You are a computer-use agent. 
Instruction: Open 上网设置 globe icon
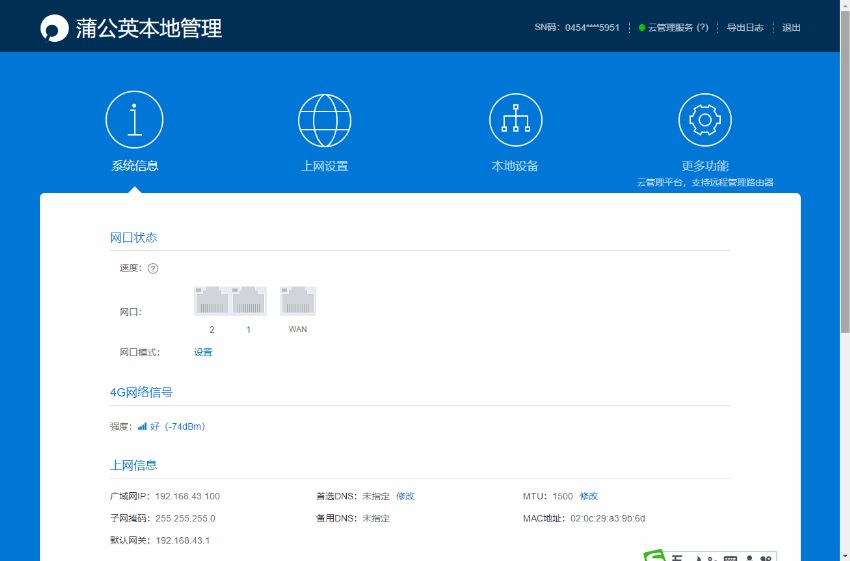pos(325,120)
